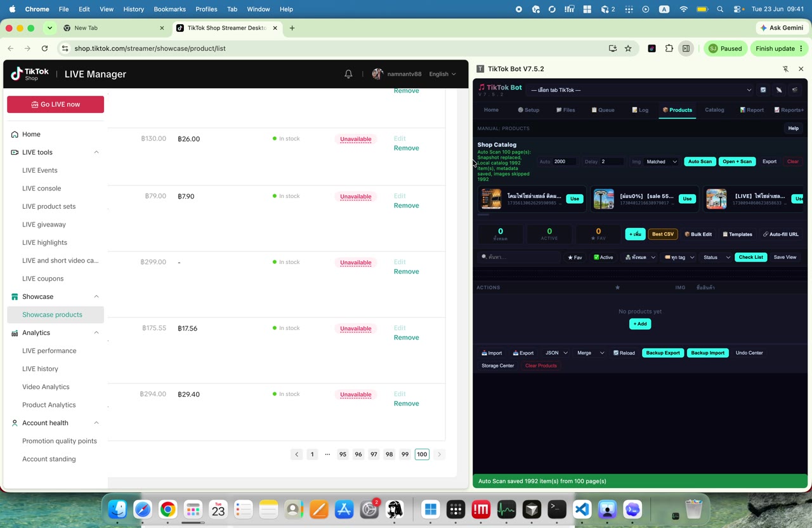The height and width of the screenshot is (528, 812).
Task: Switch to the Queue tab in TikTok Bot
Action: click(x=603, y=110)
